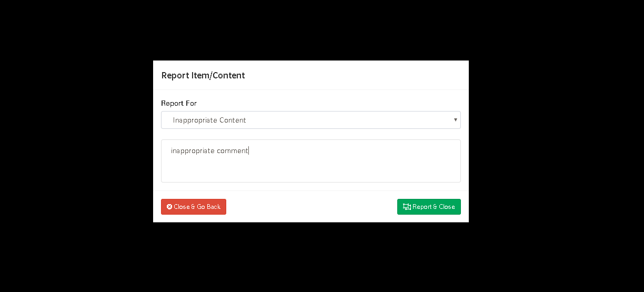Open the Report For dropdown
The height and width of the screenshot is (292, 644).
coord(311,120)
